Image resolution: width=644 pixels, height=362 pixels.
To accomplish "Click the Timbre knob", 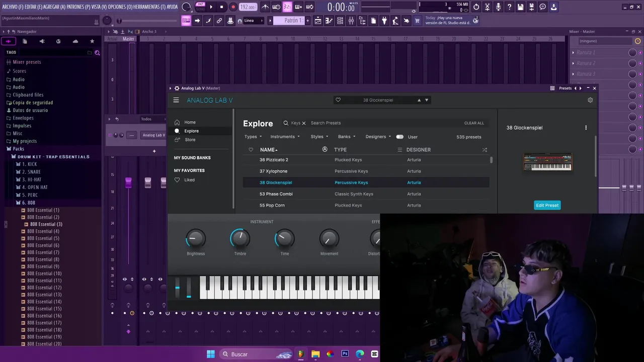I will [240, 239].
